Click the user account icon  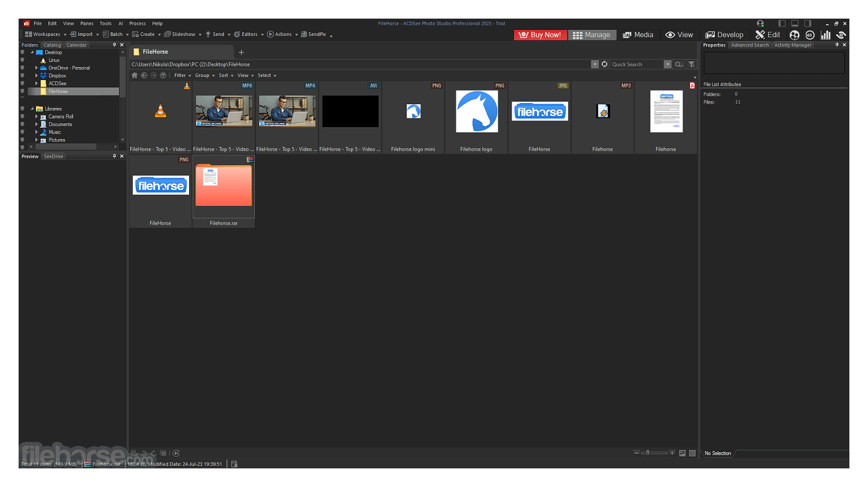point(760,24)
